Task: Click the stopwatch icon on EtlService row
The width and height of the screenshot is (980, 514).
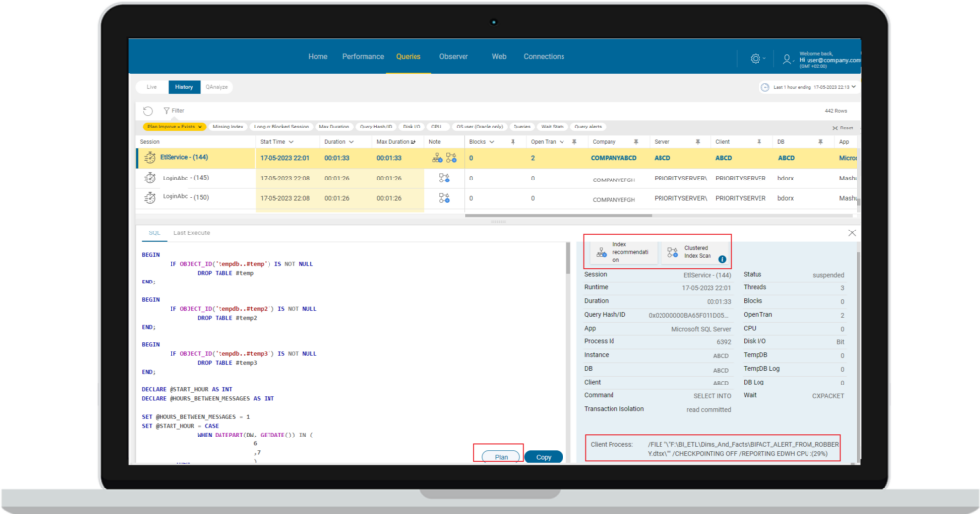Action: [x=149, y=158]
